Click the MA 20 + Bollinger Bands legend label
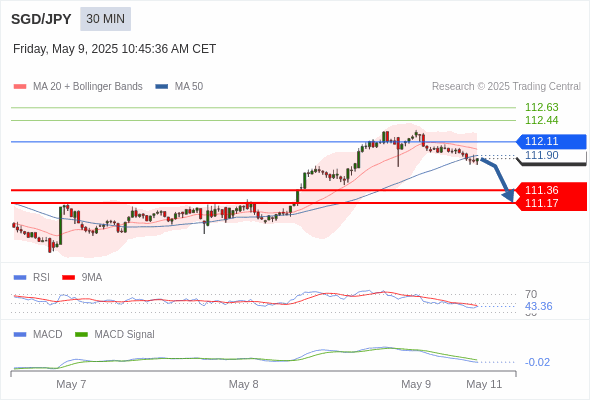 88,87
